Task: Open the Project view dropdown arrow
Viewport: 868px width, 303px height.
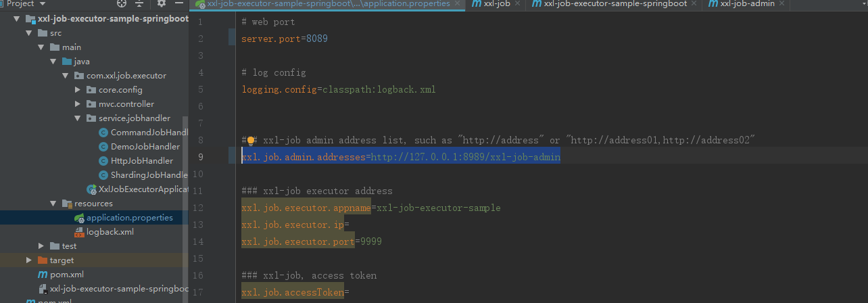Action: (x=43, y=4)
